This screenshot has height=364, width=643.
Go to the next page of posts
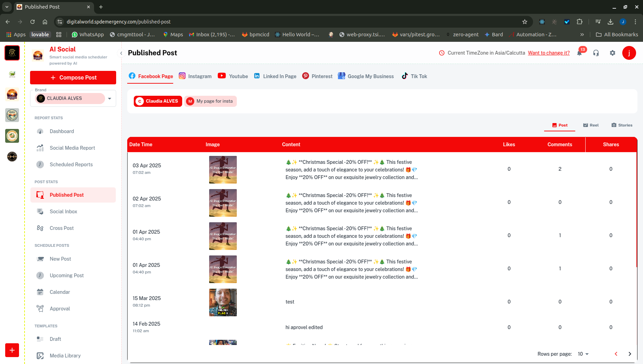630,354
